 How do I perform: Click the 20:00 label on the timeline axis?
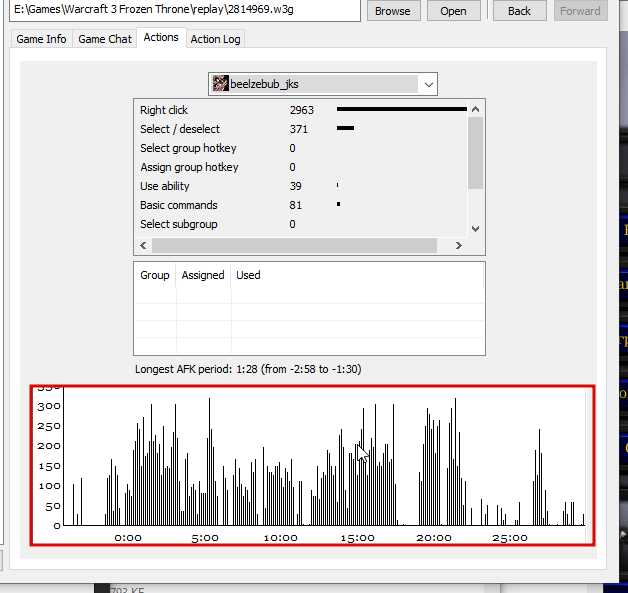tap(434, 538)
